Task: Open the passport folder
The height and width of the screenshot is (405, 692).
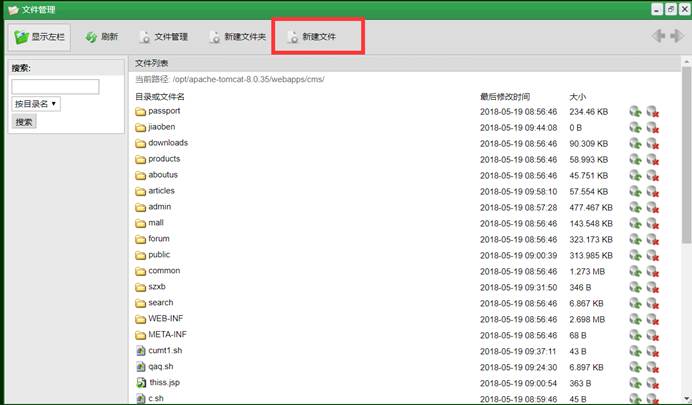Action: coord(164,111)
